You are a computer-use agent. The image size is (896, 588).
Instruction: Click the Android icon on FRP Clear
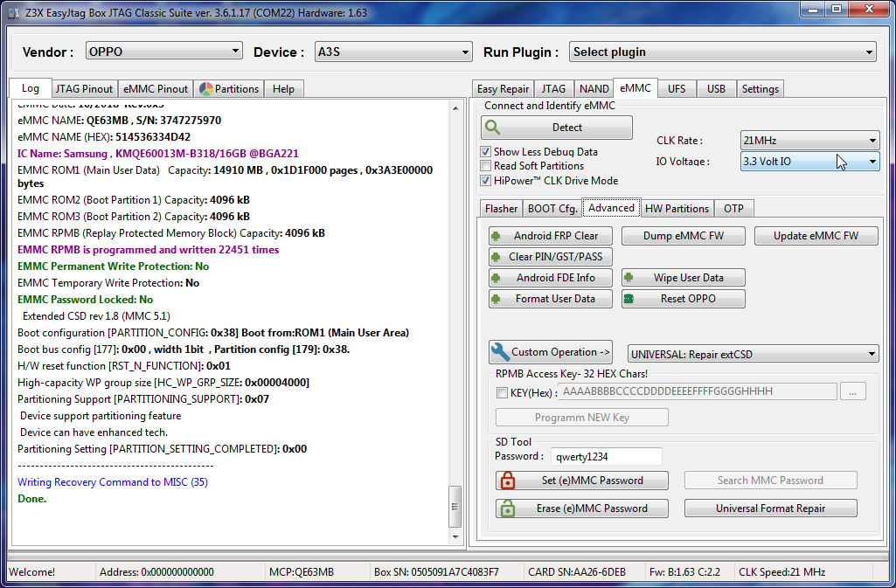pyautogui.click(x=496, y=236)
